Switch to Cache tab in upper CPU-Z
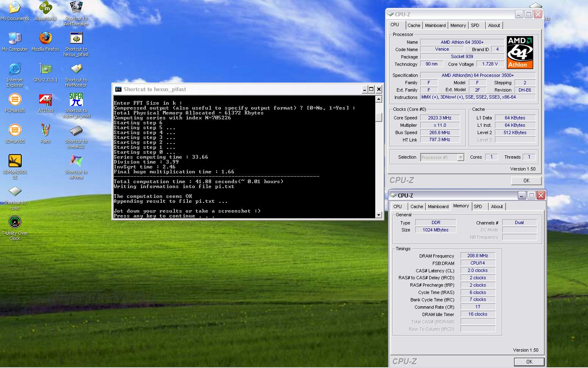 (414, 25)
